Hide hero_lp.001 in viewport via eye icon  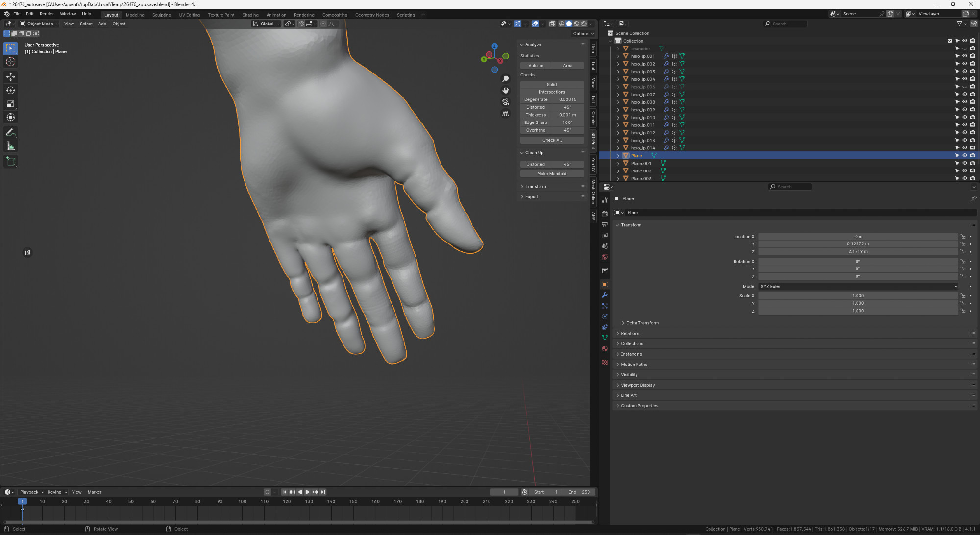coord(965,56)
